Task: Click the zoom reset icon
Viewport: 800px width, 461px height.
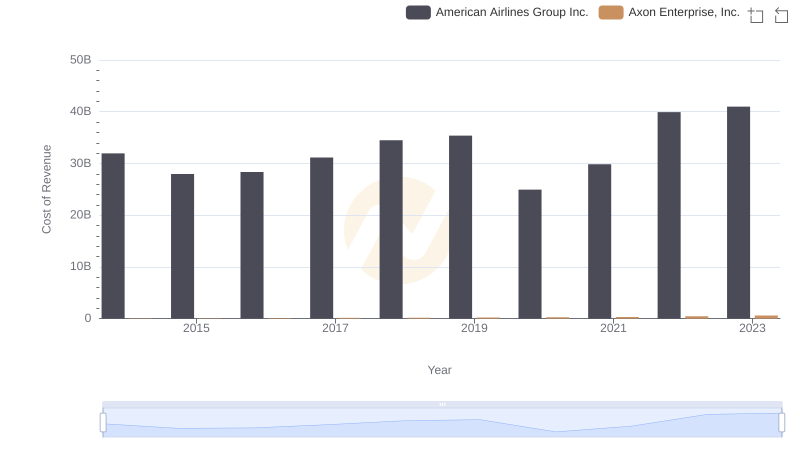Action: coord(781,15)
